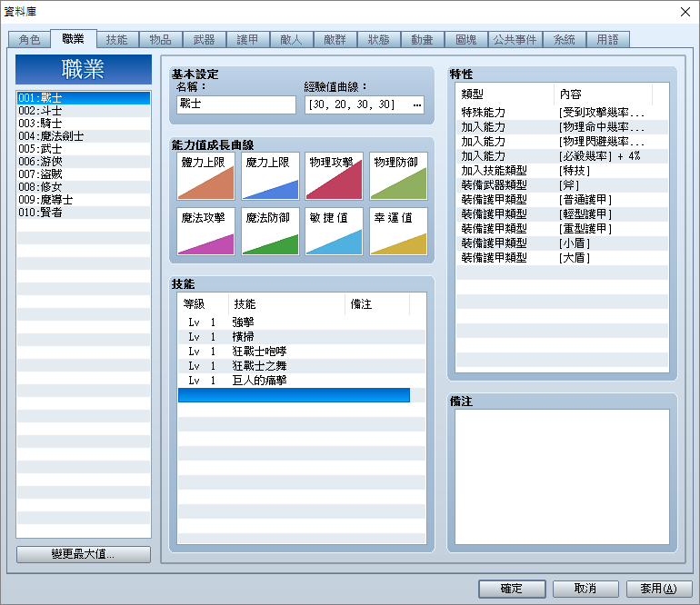This screenshot has height=605, width=700.
Task: Switch to the 技能 tab
Action: [117, 40]
